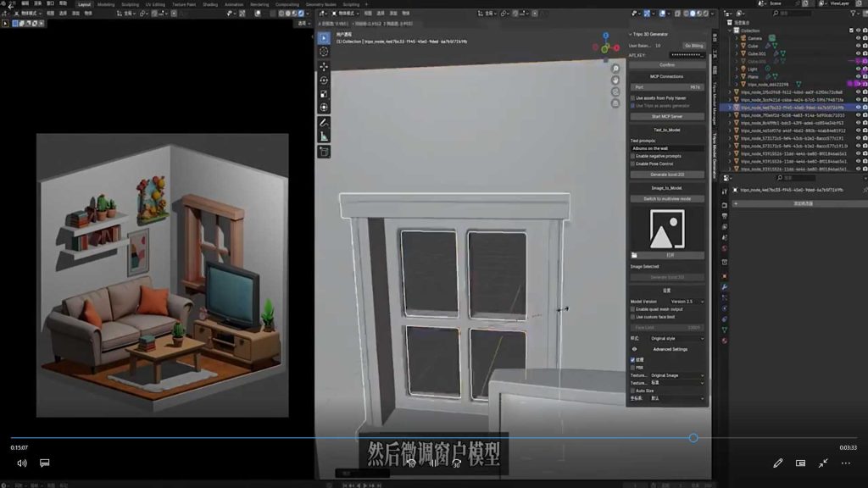Activate the Select Box tool
Screen dimensions: 868x488
pos(324,37)
